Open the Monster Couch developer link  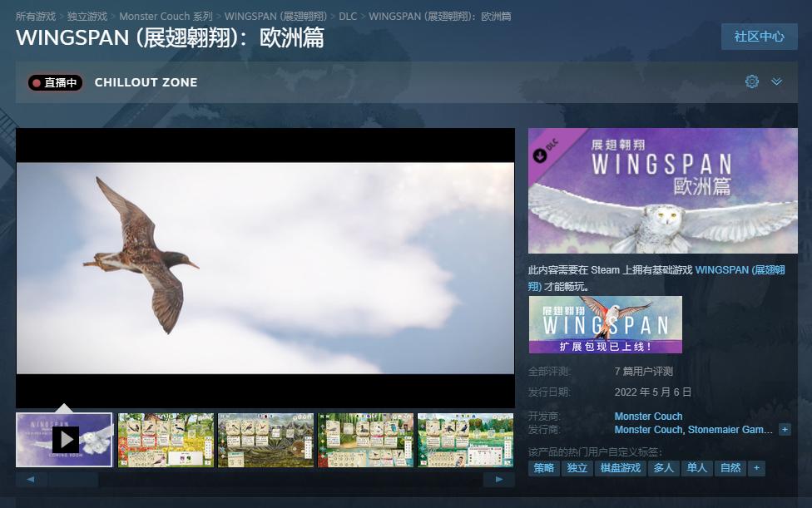click(648, 416)
